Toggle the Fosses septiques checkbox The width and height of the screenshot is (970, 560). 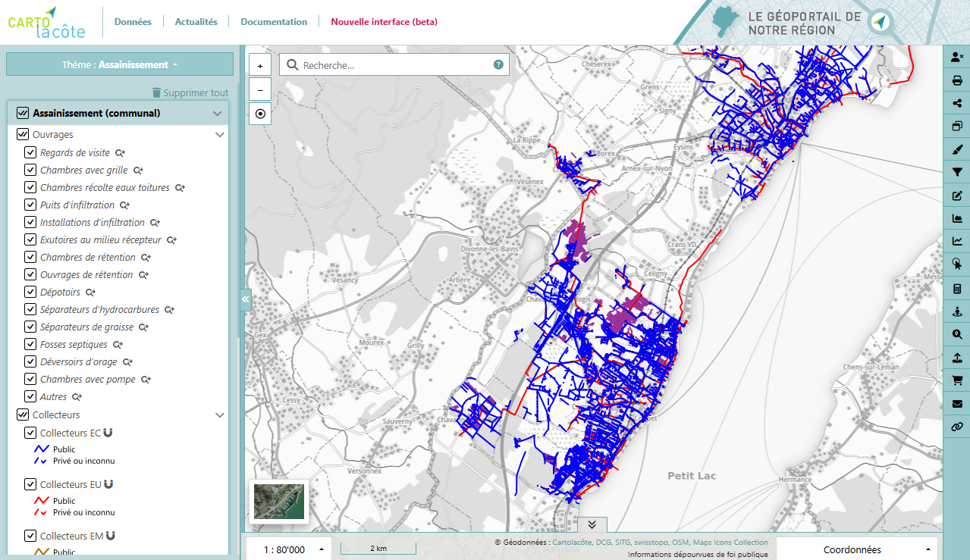pos(30,344)
